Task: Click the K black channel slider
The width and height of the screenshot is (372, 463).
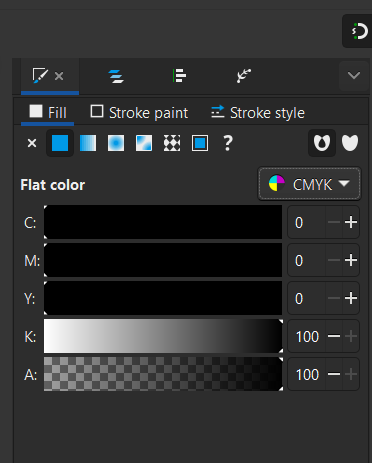Action: coord(163,336)
